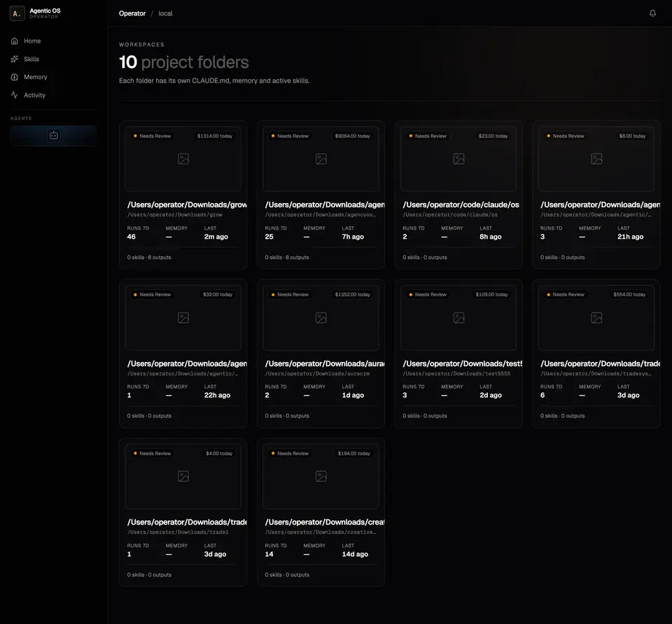Click the $6.00 today cost badge
Viewport: 672px width, 624px height.
[632, 136]
